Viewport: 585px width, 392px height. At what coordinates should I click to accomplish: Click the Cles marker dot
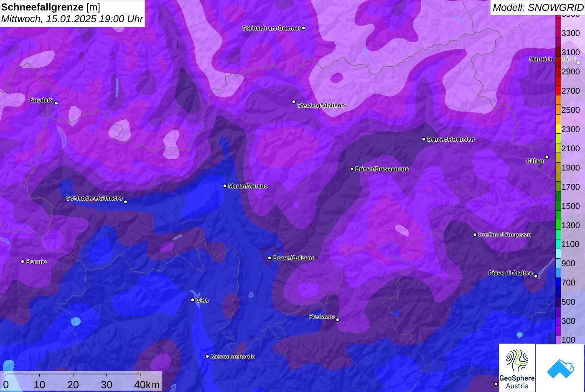(x=193, y=300)
